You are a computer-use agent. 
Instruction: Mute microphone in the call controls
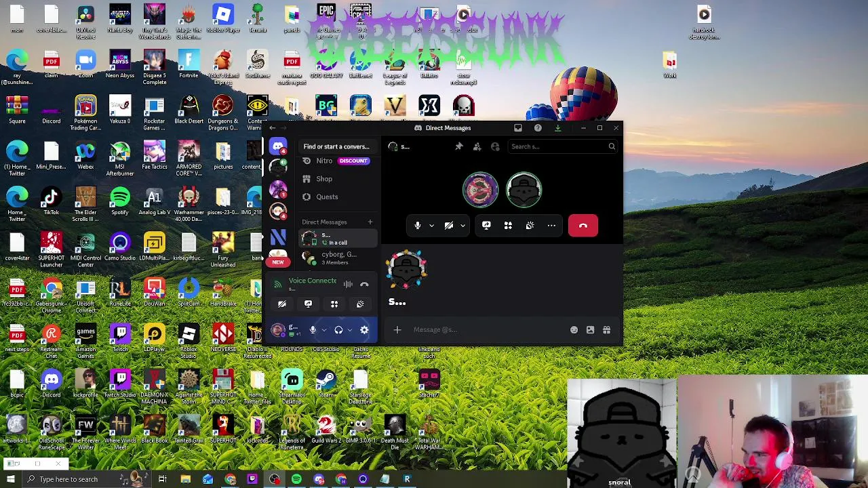pos(418,226)
